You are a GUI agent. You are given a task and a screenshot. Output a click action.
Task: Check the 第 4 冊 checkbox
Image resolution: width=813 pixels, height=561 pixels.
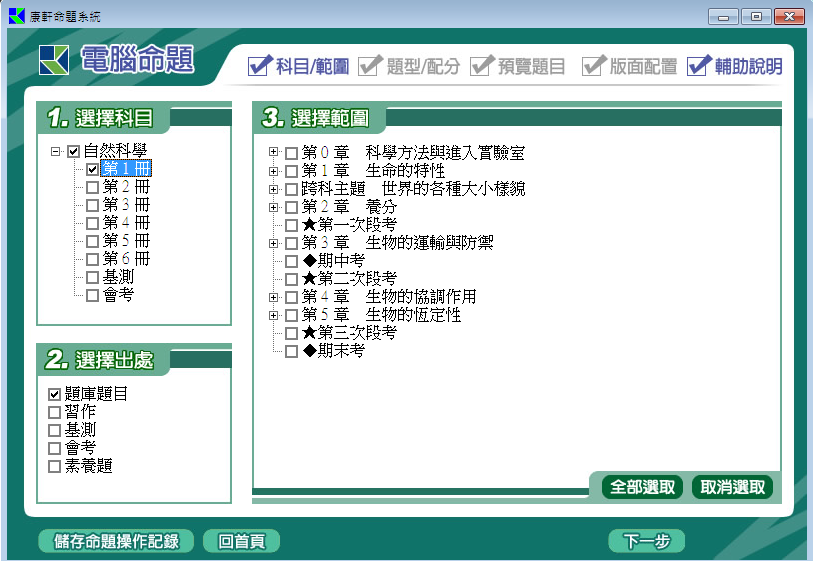point(92,223)
